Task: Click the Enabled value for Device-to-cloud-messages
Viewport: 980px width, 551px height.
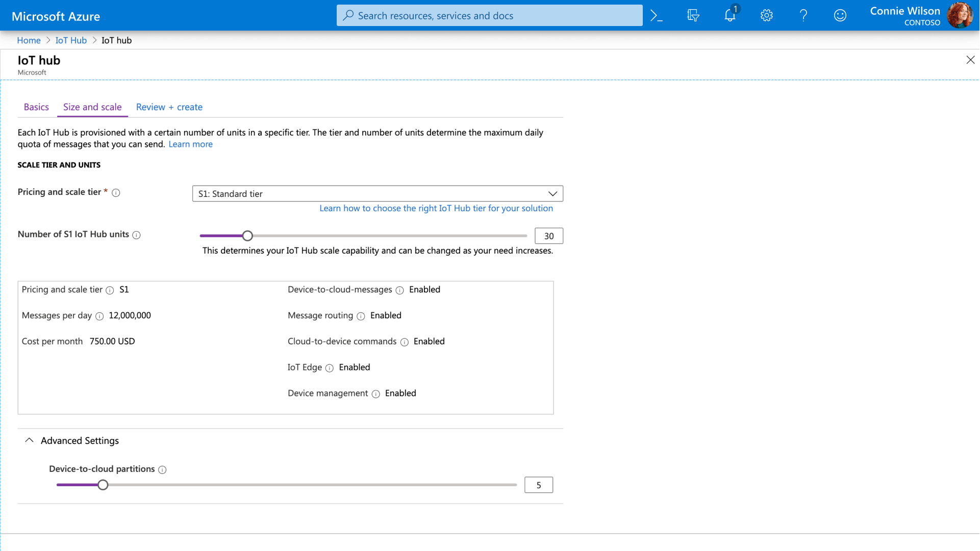Action: 424,289
